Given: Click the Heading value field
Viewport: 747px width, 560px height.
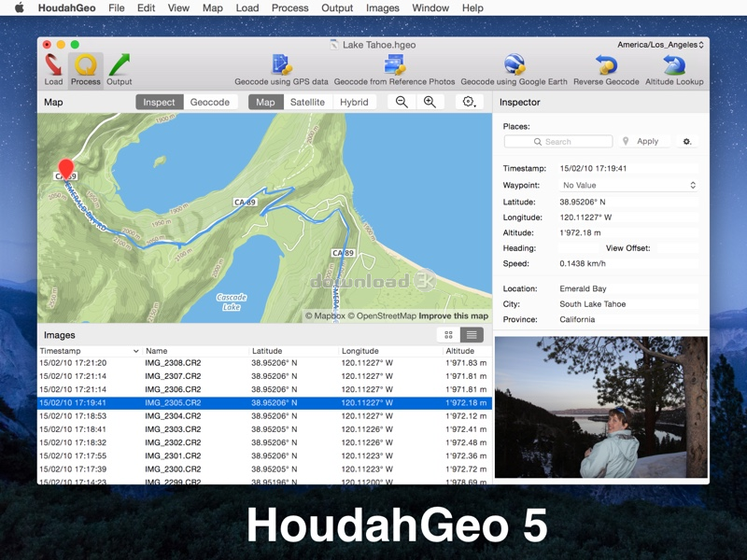Looking at the screenshot, I should pos(578,248).
